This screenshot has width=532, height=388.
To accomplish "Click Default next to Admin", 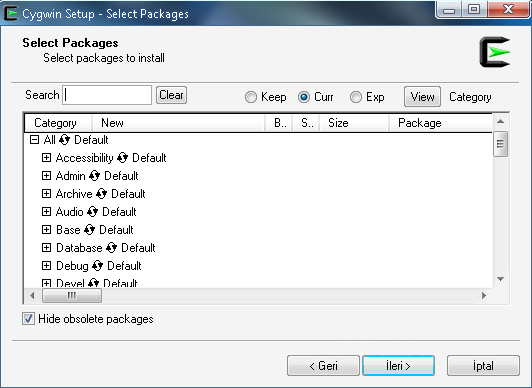I will [121, 176].
